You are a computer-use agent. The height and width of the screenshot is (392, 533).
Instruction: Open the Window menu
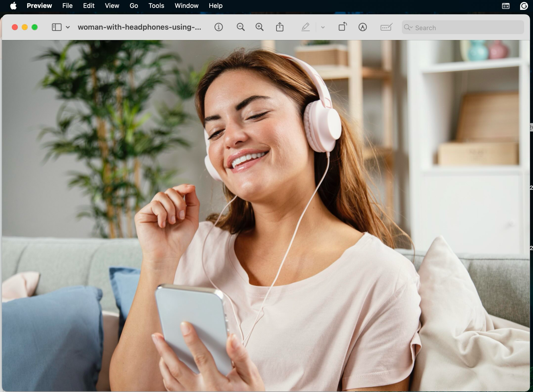pos(187,6)
